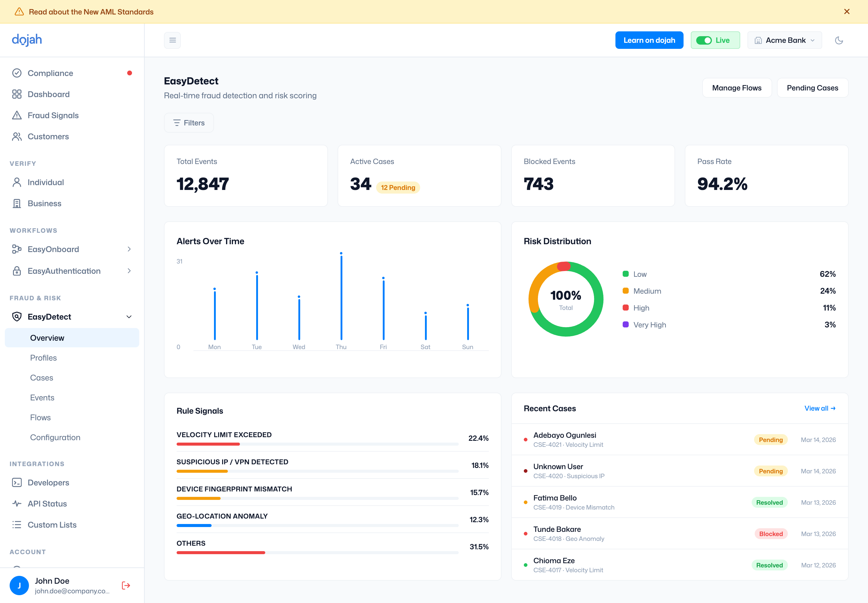Screen dimensions: 868x603
Task: Click the building icon beside Acme Bank
Action: click(758, 40)
